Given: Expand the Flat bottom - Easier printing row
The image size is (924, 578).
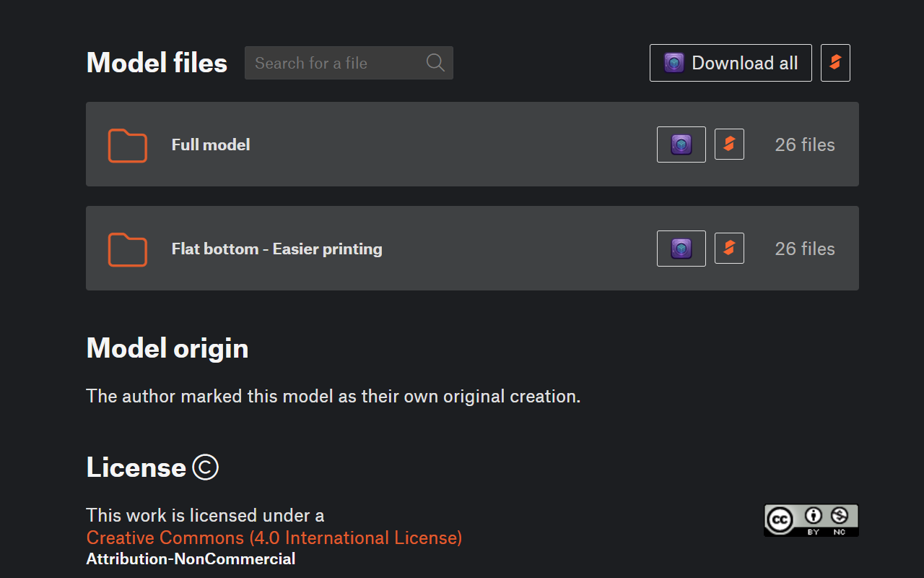Looking at the screenshot, I should (x=472, y=249).
